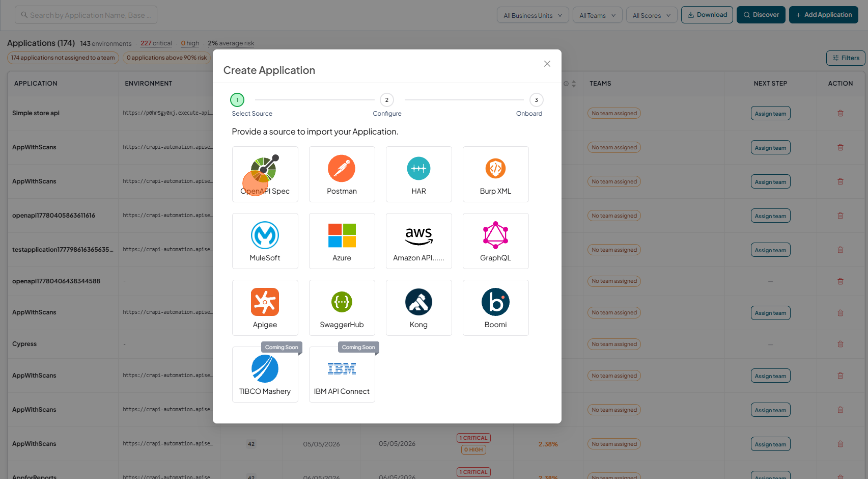Select the Amazon API source tile
This screenshot has height=479, width=868.
coord(418,241)
